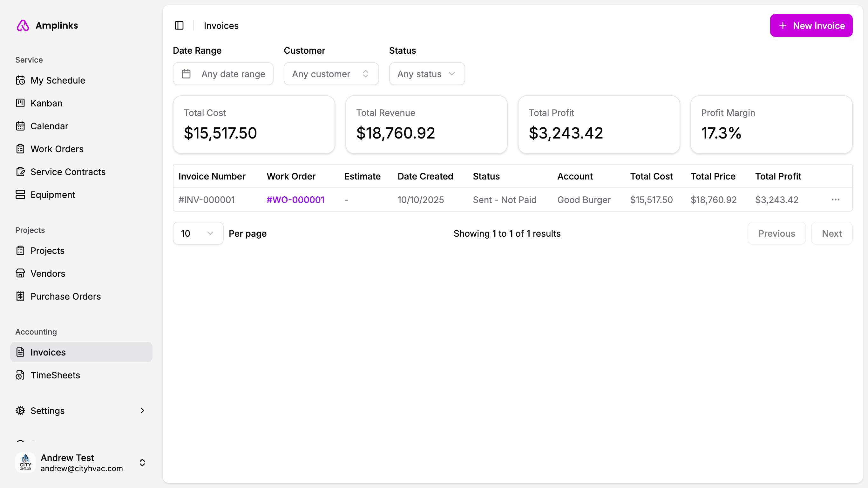This screenshot has width=868, height=488.
Task: Go to Work Orders in sidebar
Action: click(x=57, y=149)
